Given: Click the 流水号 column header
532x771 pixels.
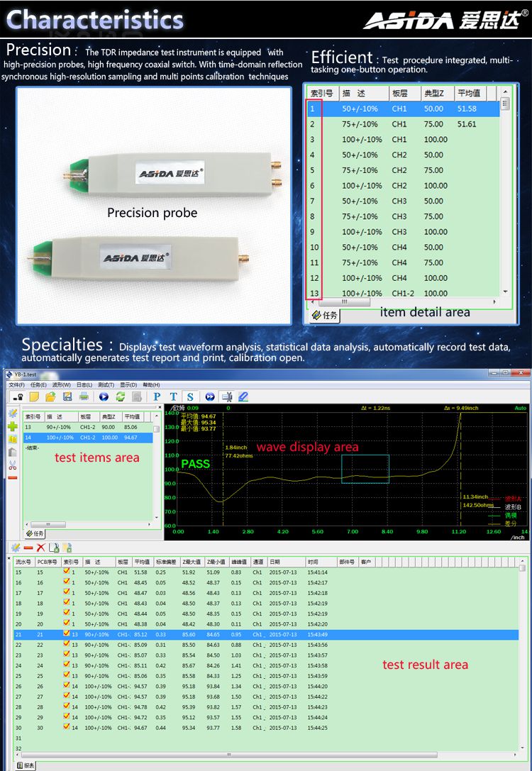Looking at the screenshot, I should click(x=23, y=562).
